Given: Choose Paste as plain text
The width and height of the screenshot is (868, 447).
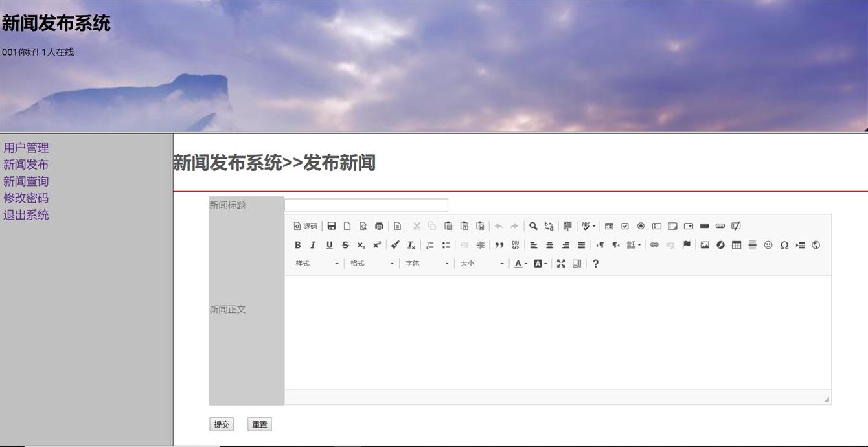Looking at the screenshot, I should click(x=464, y=226).
